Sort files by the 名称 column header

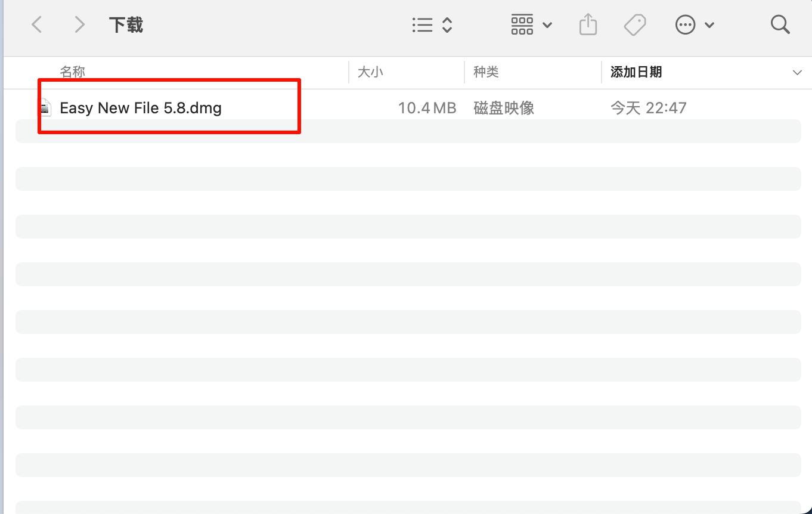point(73,72)
